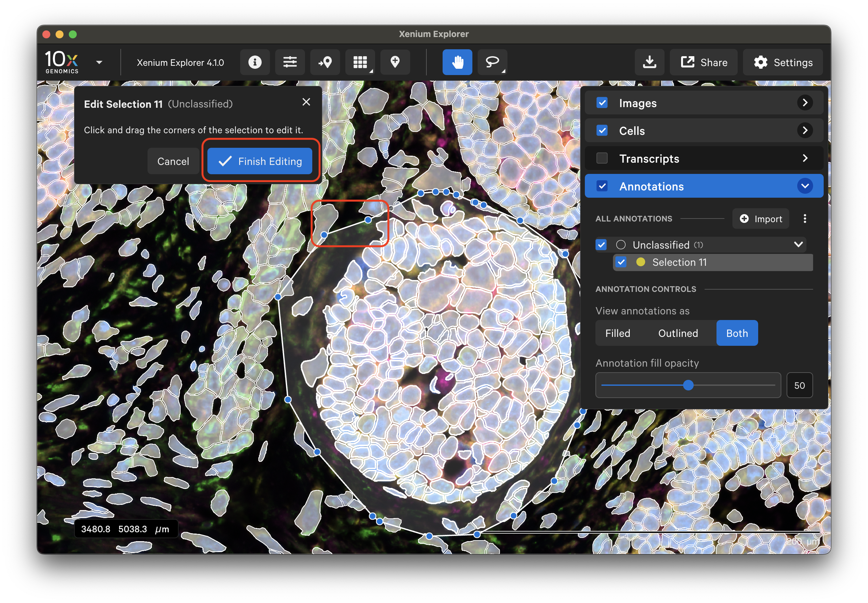Toggle the Selection 11 visibility checkbox
The image size is (868, 603).
pyautogui.click(x=621, y=262)
